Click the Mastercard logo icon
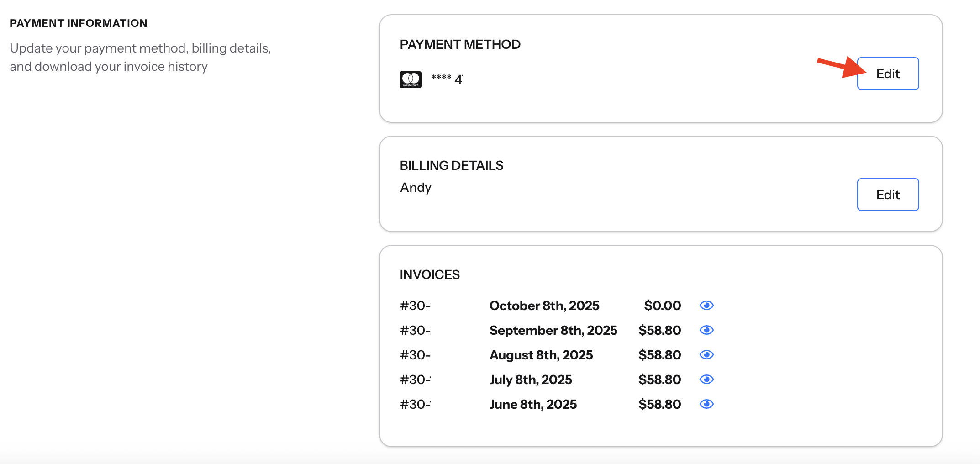 click(411, 79)
